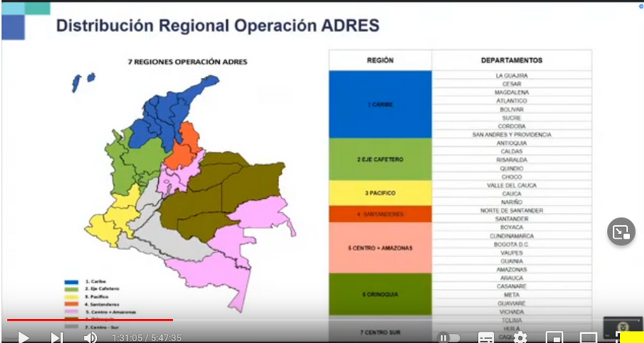This screenshot has width=644, height=343.
Task: Click the 'META' department row
Action: (511, 294)
